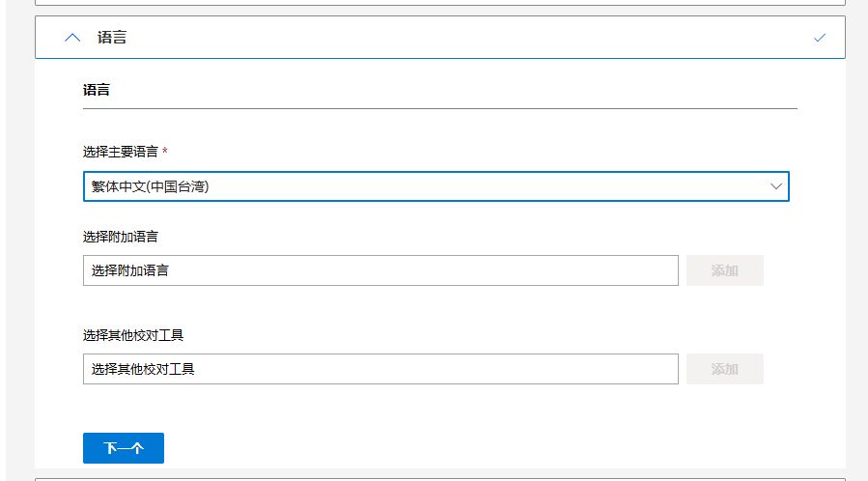Viewport: 868px width, 481px height.
Task: Focus the 选择其他校对工具 input field
Action: [x=380, y=369]
